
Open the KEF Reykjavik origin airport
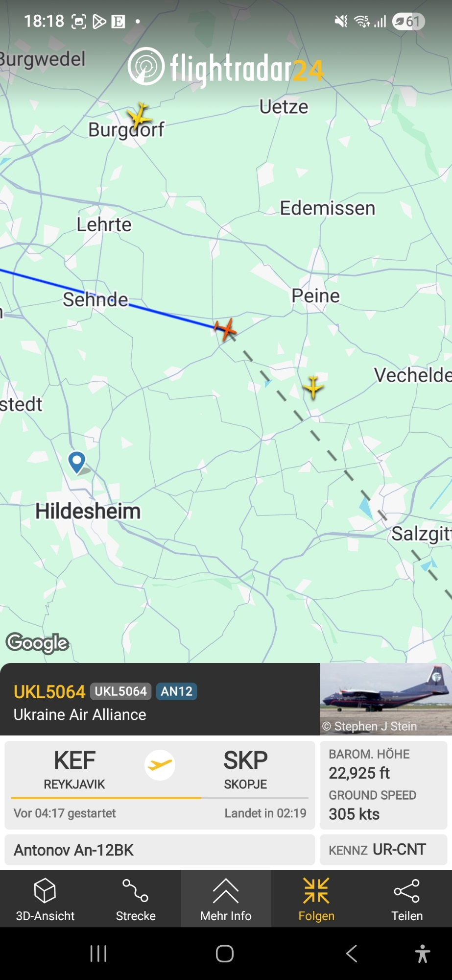(x=74, y=769)
